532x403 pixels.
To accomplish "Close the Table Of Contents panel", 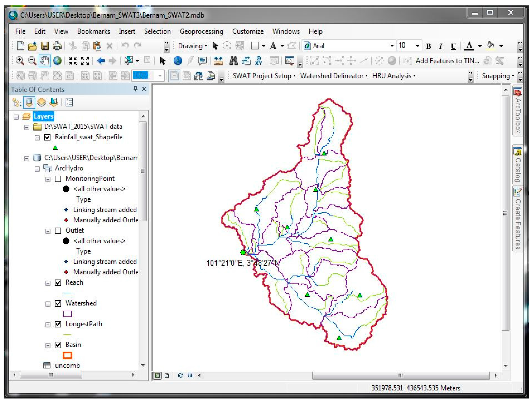I will coord(144,89).
